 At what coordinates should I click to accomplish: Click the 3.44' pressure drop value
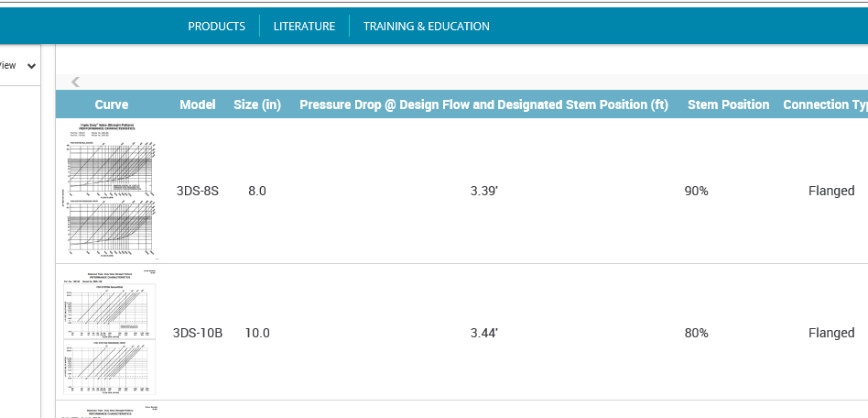tap(484, 333)
